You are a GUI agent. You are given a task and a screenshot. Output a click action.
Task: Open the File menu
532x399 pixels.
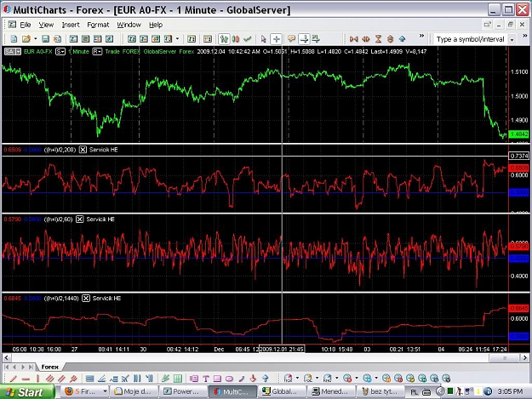25,25
